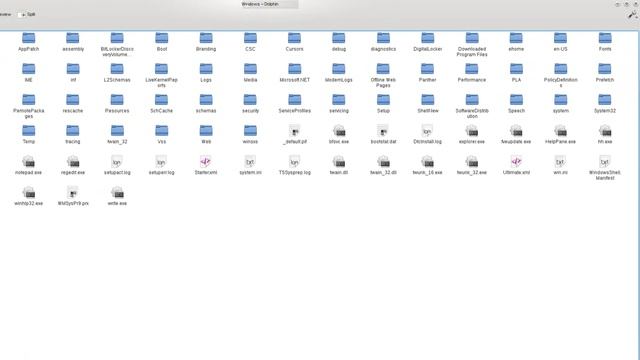
Task: Select the AppPatch folder icon
Action: (x=29, y=38)
